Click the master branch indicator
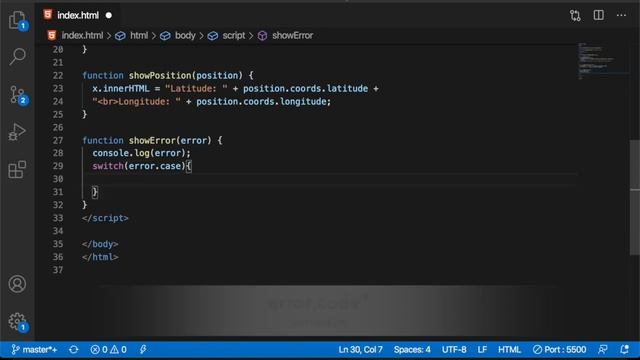This screenshot has height=360, width=640. (x=34, y=349)
